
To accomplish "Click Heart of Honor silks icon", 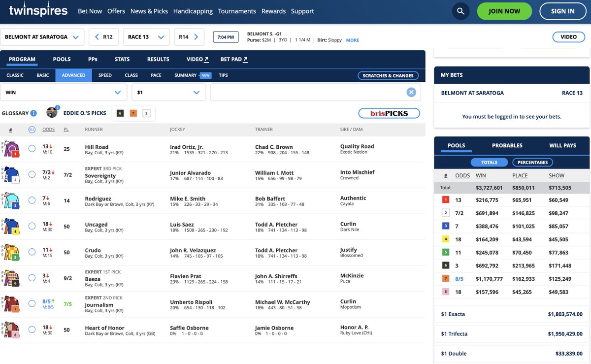I will pyautogui.click(x=11, y=330).
